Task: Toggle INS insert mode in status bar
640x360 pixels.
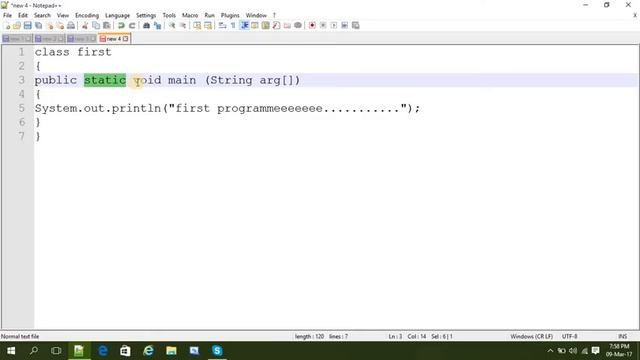Action: [x=622, y=336]
